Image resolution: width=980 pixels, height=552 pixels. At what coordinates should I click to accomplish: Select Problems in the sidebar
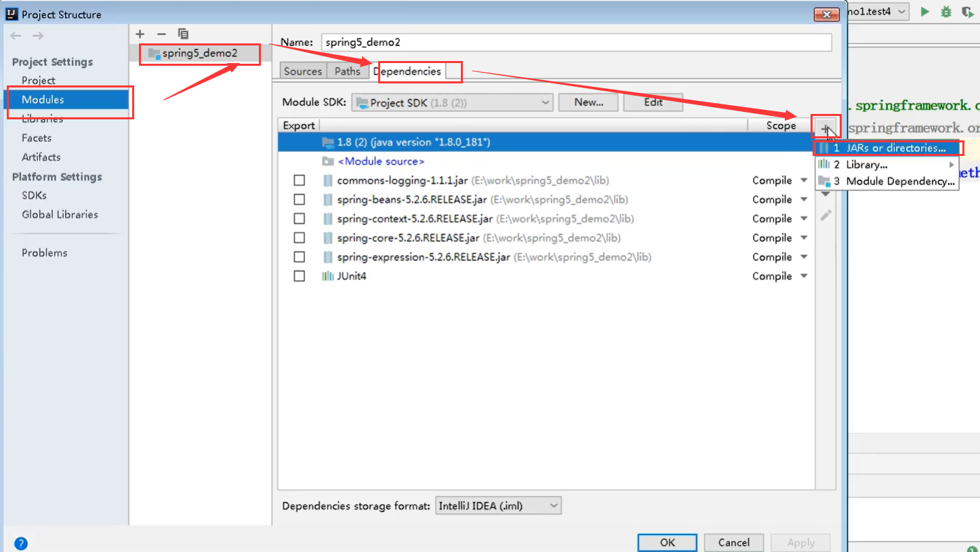[x=45, y=253]
